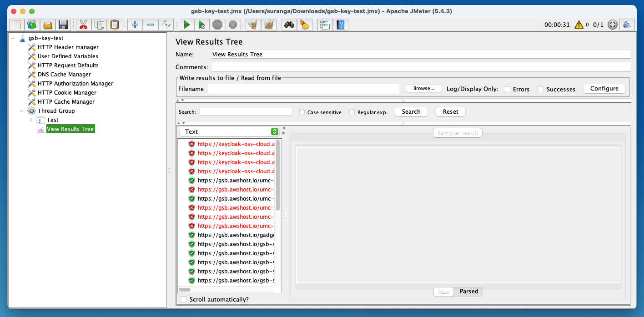The image size is (644, 317).
Task: Check the Case sensitive search option
Action: point(302,112)
